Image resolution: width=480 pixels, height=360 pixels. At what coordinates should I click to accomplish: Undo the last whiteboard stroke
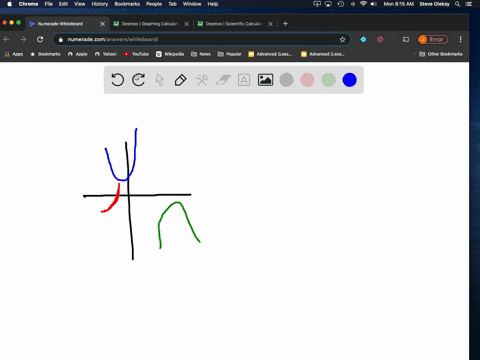click(117, 80)
